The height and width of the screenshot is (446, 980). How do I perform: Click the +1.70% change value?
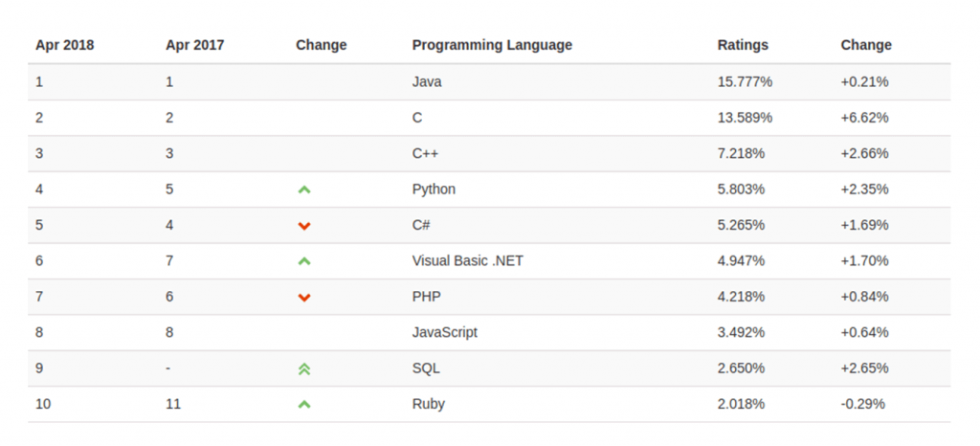click(x=864, y=261)
